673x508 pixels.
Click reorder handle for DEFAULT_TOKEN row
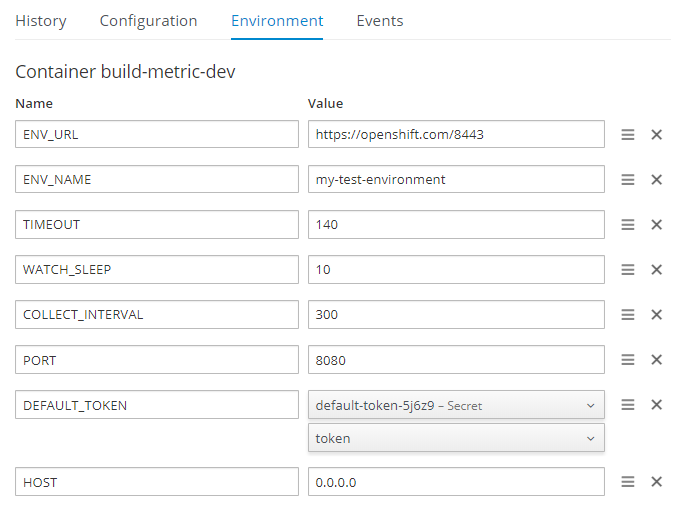point(628,405)
